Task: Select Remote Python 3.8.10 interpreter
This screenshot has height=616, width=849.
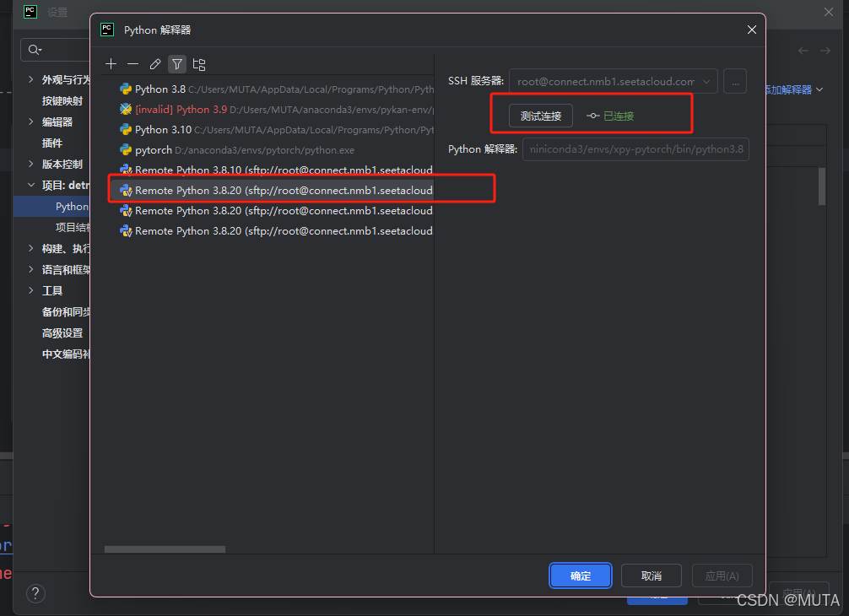Action: [269, 170]
